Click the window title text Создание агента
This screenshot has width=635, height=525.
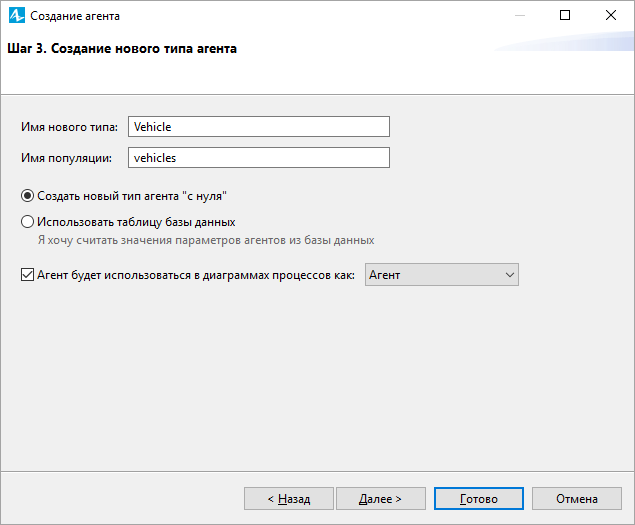point(75,16)
